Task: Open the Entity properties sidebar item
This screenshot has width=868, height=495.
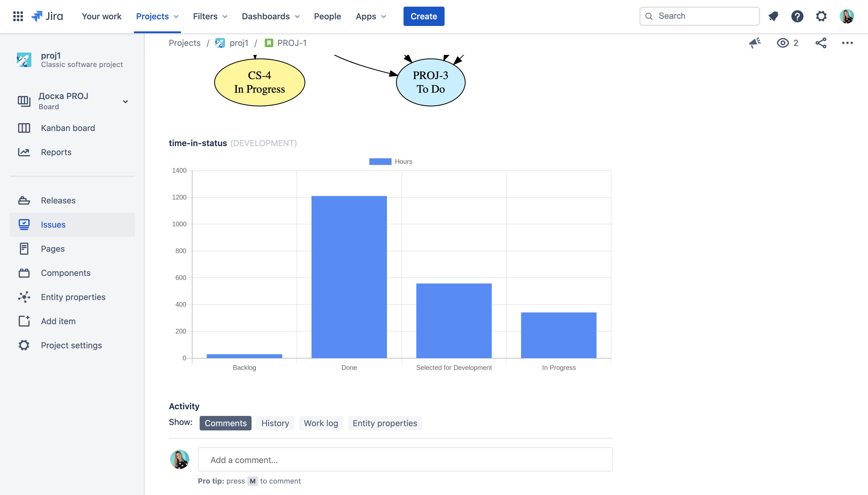Action: click(x=73, y=297)
